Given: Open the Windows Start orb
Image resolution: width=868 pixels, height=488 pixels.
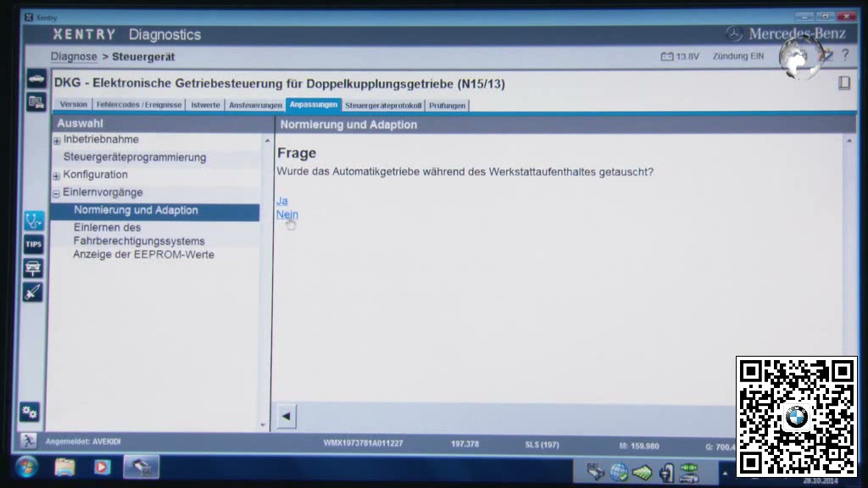Looking at the screenshot, I should [26, 467].
